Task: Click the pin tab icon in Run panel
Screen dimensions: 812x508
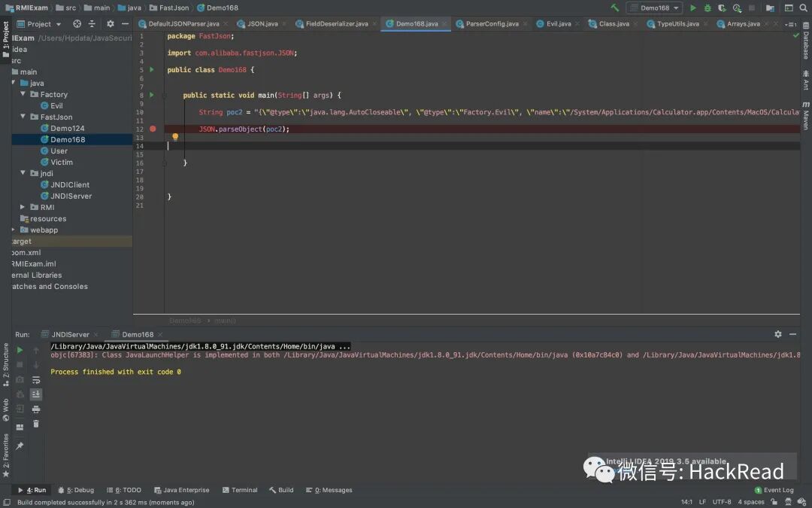Action: (x=20, y=446)
